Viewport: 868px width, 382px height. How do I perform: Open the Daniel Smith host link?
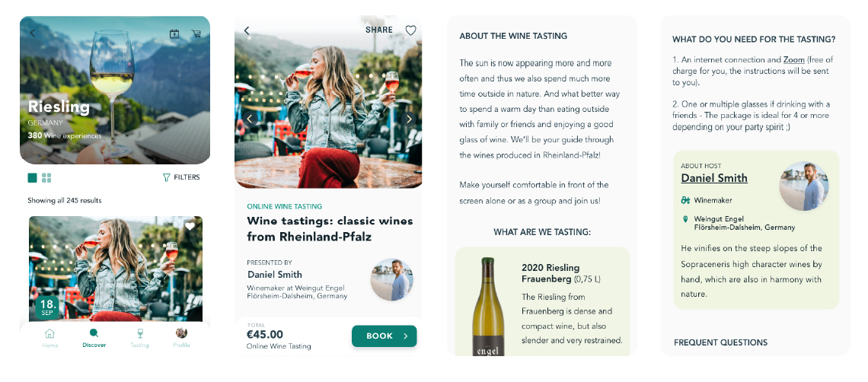click(x=714, y=178)
